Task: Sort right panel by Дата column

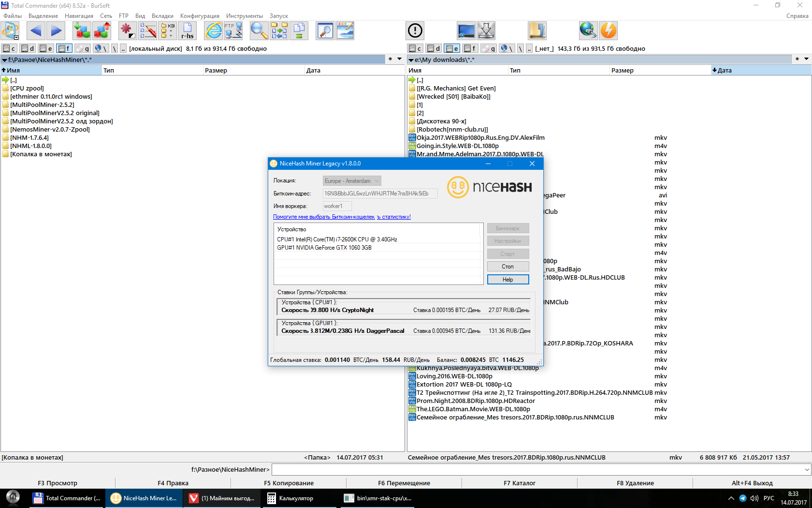Action: (761, 70)
